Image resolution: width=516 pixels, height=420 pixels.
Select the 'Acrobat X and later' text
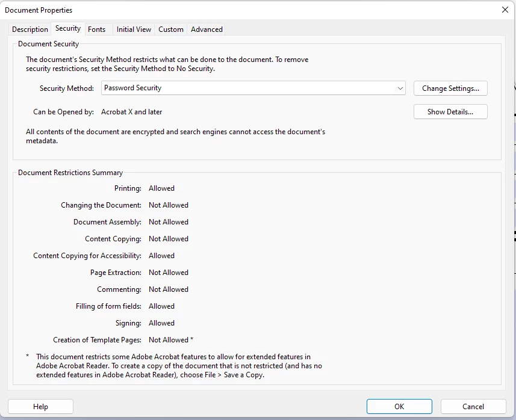(x=132, y=112)
